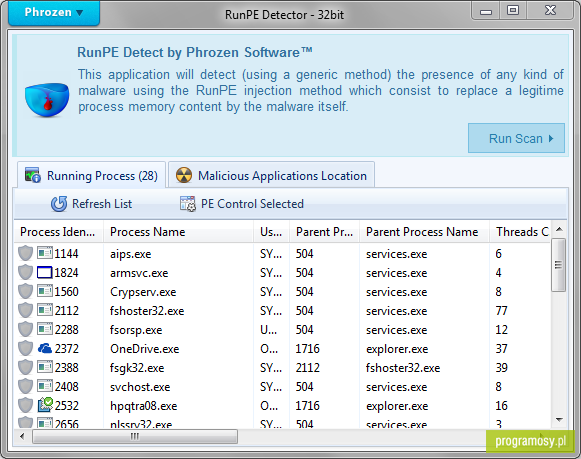The height and width of the screenshot is (459, 581).
Task: Click parent ID 2112 cell
Action: (308, 367)
